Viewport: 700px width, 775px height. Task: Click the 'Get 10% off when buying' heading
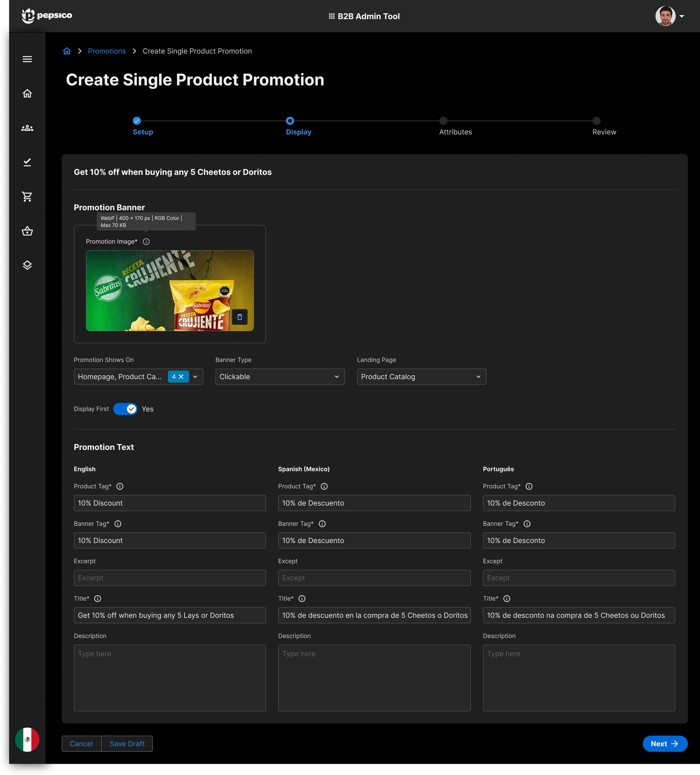(173, 172)
